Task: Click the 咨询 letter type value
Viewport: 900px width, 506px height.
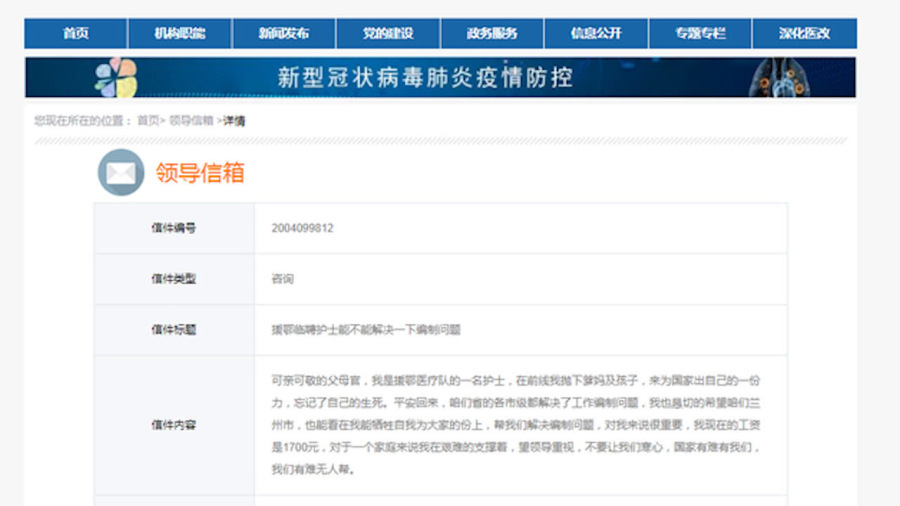Action: coord(282,279)
